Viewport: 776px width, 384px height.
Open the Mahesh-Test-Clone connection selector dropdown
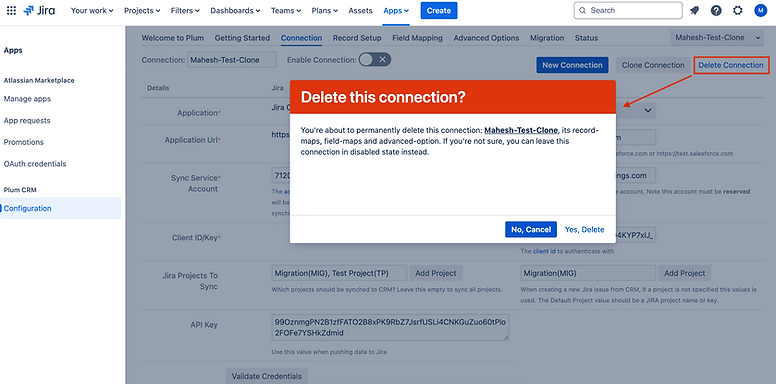(717, 38)
